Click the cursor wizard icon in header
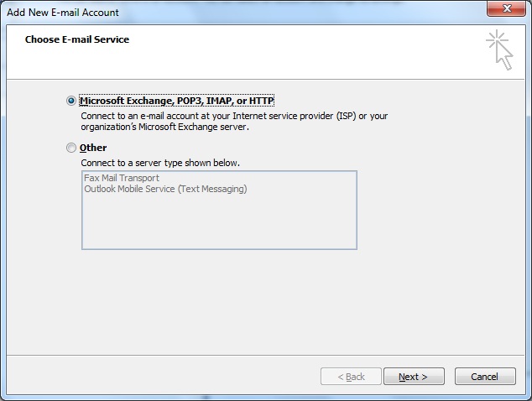The image size is (532, 401). 499,49
